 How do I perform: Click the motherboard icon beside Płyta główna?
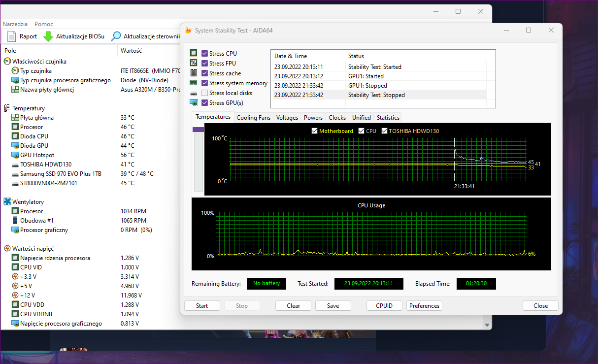[15, 118]
